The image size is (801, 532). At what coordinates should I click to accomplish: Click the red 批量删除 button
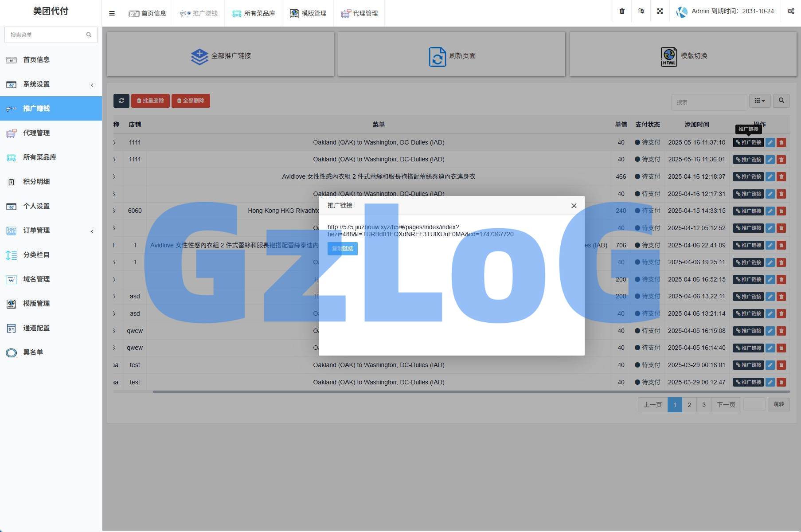150,101
